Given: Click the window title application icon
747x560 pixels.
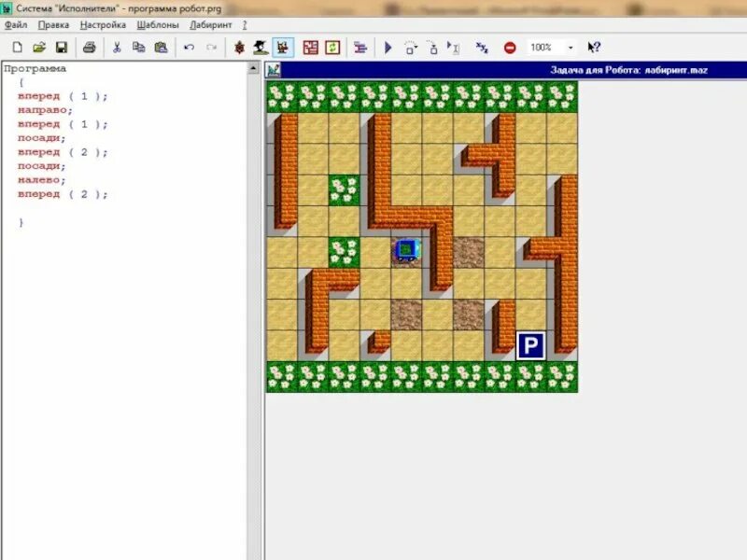Looking at the screenshot, I should click(x=7, y=8).
